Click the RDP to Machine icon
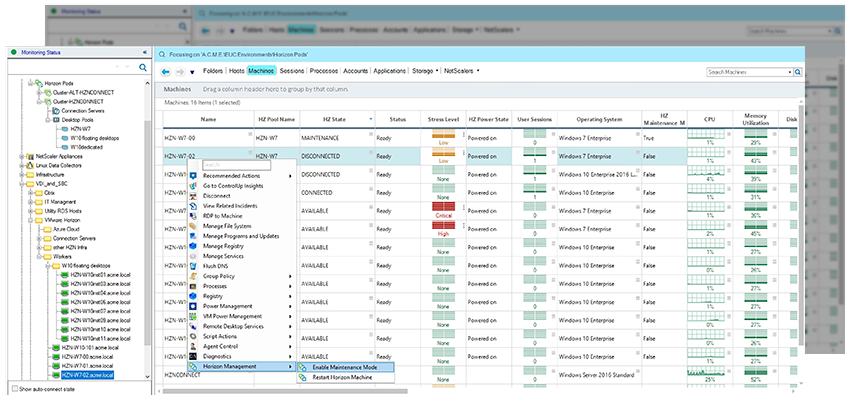 pyautogui.click(x=193, y=216)
